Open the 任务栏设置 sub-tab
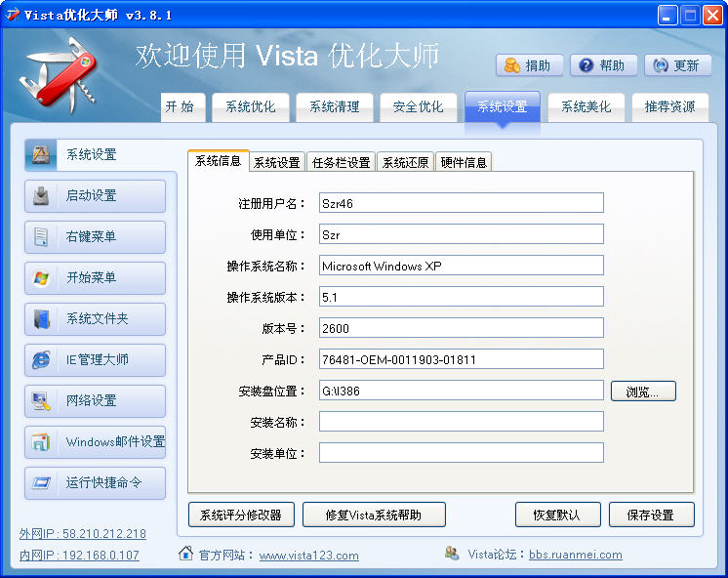 pos(340,162)
